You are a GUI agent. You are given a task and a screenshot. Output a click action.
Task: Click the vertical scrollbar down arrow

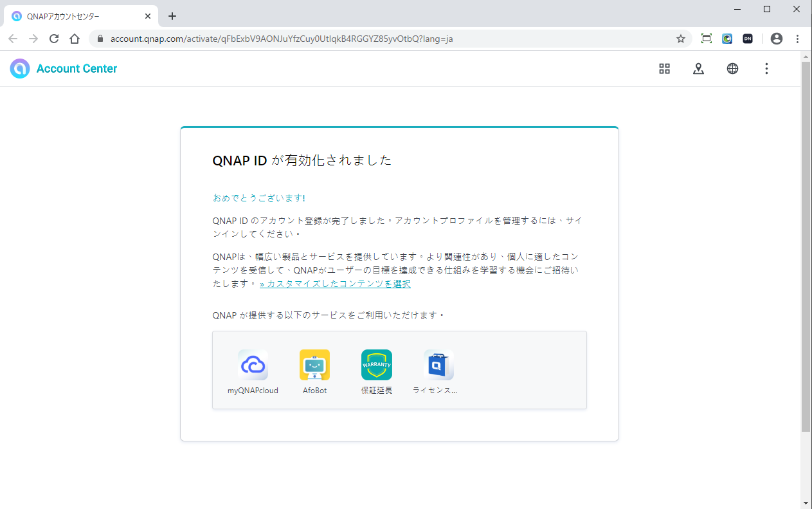pyautogui.click(x=806, y=503)
